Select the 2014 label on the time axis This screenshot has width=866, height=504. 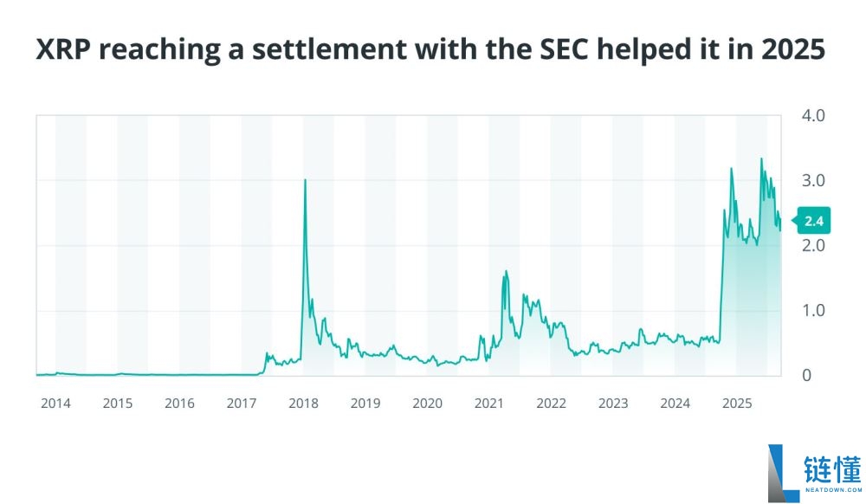coord(55,404)
